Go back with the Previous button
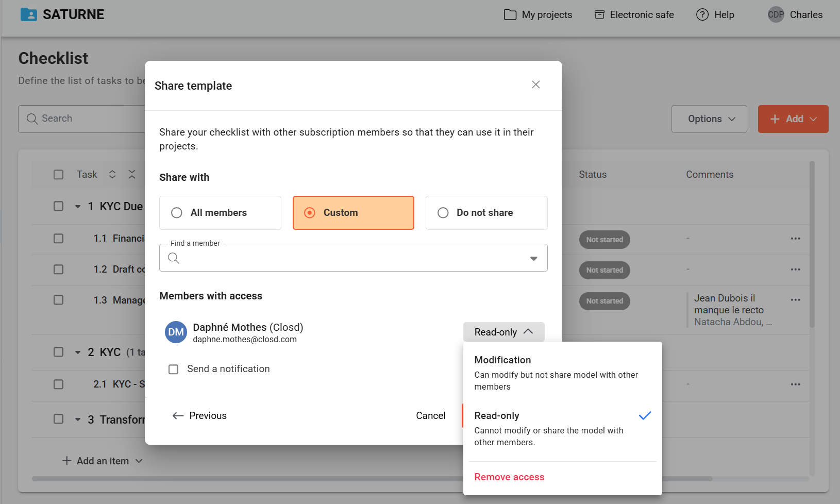840x504 pixels. click(199, 416)
